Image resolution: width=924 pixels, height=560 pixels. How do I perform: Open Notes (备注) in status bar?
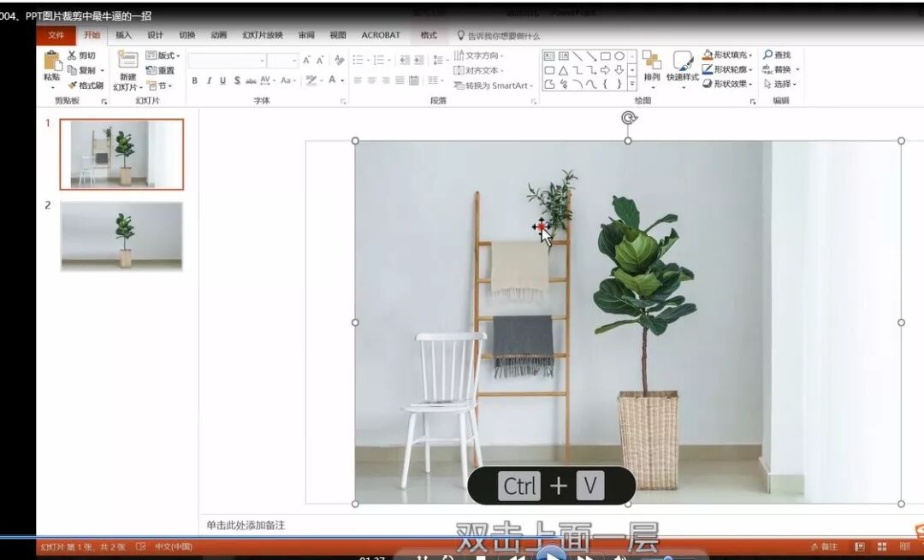pyautogui.click(x=824, y=546)
